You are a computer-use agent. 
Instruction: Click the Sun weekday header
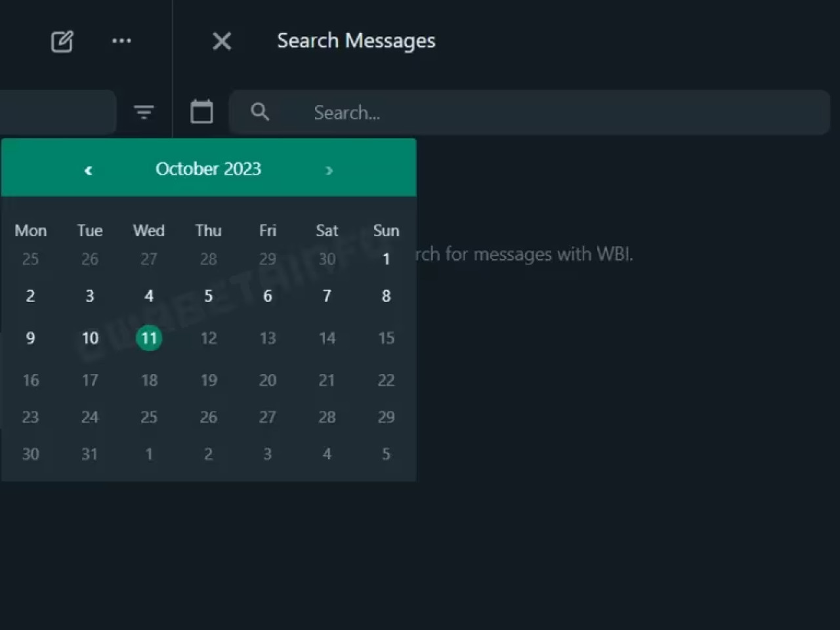pyautogui.click(x=386, y=230)
